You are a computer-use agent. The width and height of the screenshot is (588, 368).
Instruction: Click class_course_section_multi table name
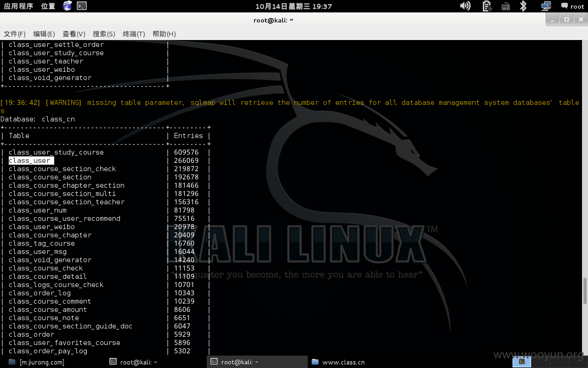(x=62, y=194)
